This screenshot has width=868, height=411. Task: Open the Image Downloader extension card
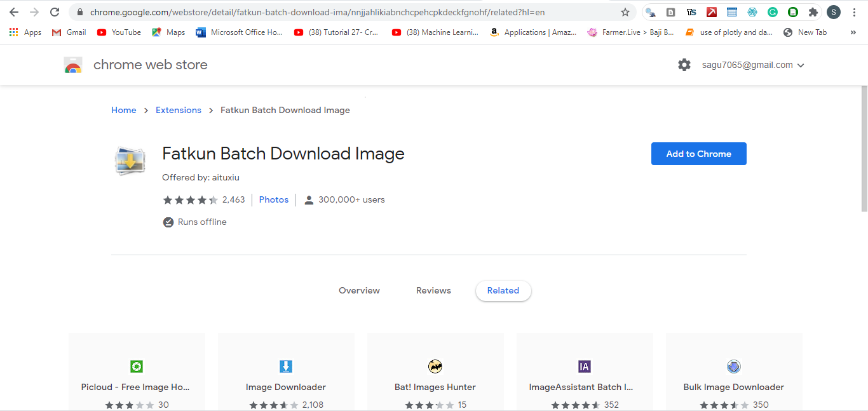click(x=286, y=372)
